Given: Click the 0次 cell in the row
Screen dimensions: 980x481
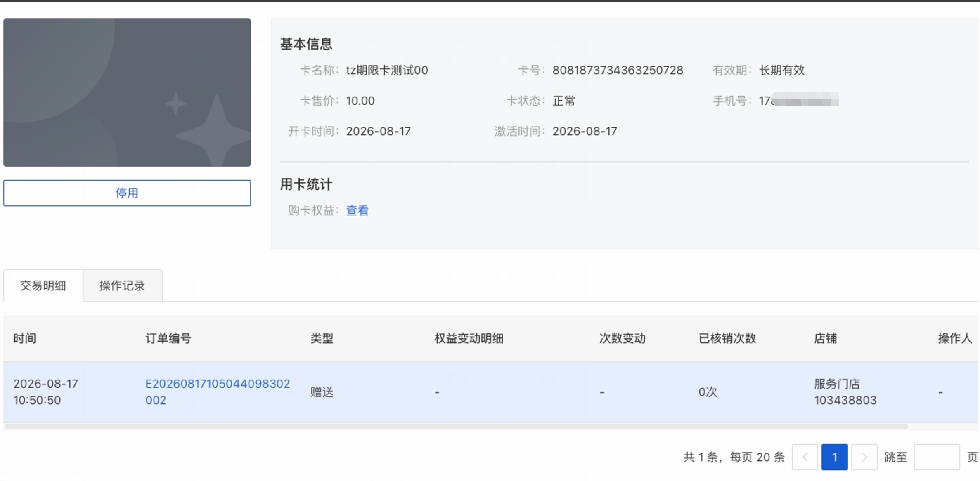Looking at the screenshot, I should click(708, 392).
